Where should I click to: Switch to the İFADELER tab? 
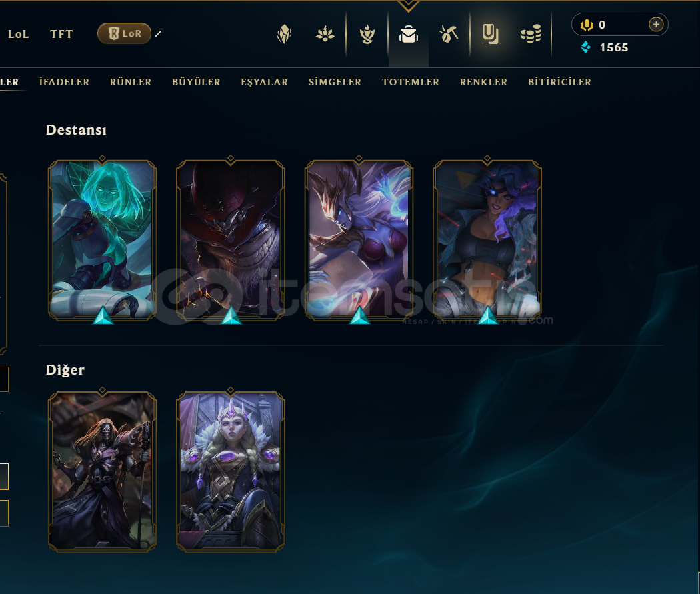point(64,82)
